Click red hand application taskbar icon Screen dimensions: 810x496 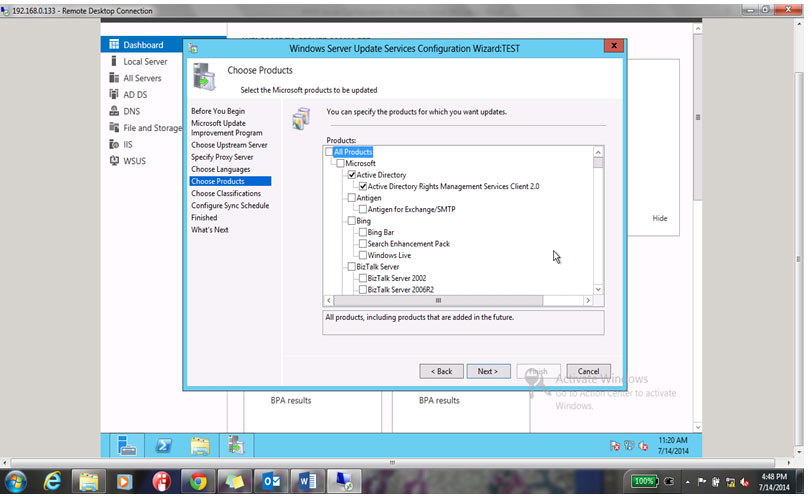click(x=162, y=482)
